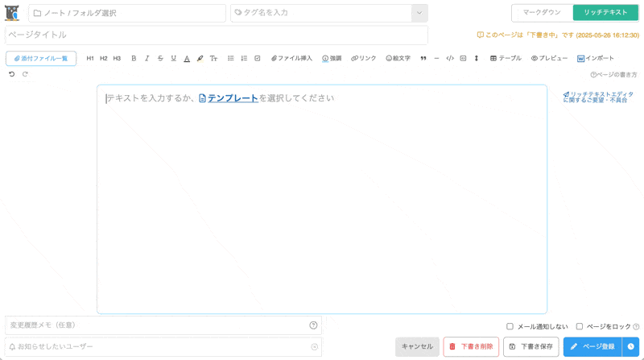Insert a table with テーブル
This screenshot has height=360, width=644.
(506, 58)
